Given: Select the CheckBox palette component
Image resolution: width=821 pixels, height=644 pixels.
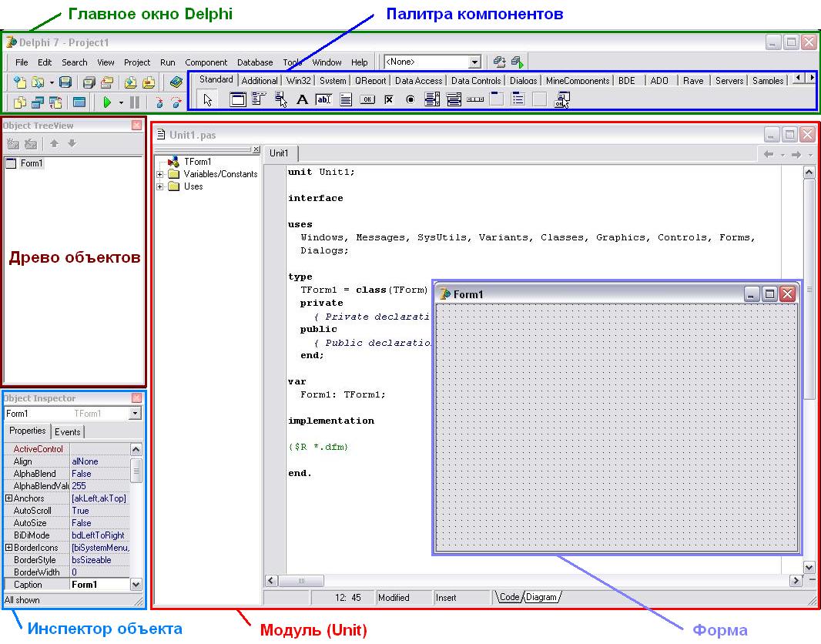Looking at the screenshot, I should point(389,99).
